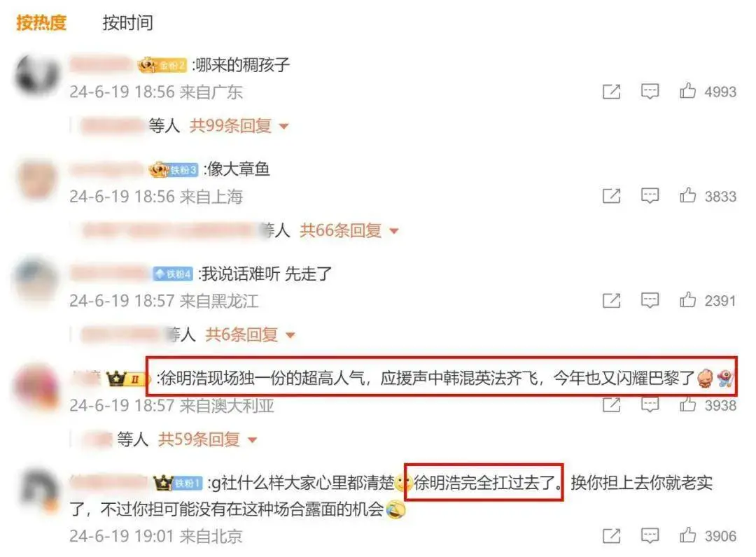Share the '哪来的稠孩子' comment
This screenshot has height=557, width=756.
tap(611, 91)
